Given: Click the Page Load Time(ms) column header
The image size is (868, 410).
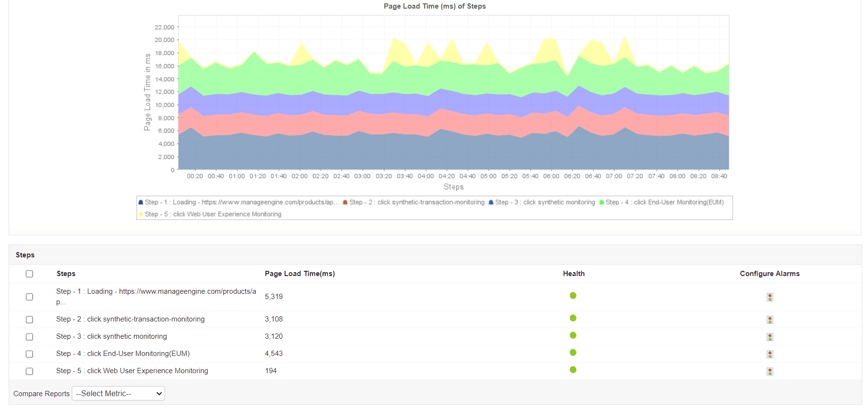Looking at the screenshot, I should (300, 274).
